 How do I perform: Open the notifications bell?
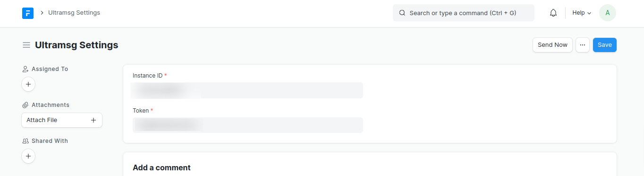[553, 13]
